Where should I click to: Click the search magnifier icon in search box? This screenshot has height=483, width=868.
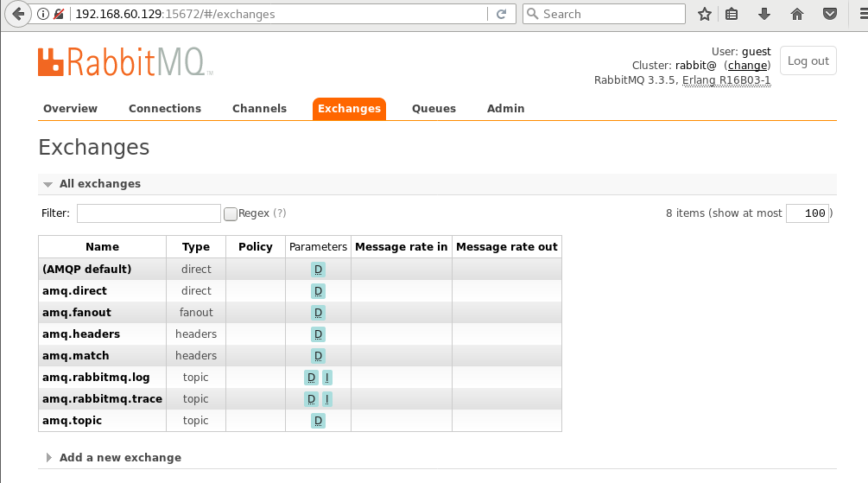coord(533,14)
